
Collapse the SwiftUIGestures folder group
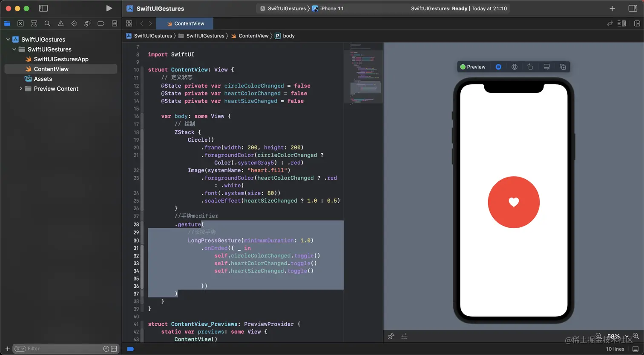[x=14, y=49]
